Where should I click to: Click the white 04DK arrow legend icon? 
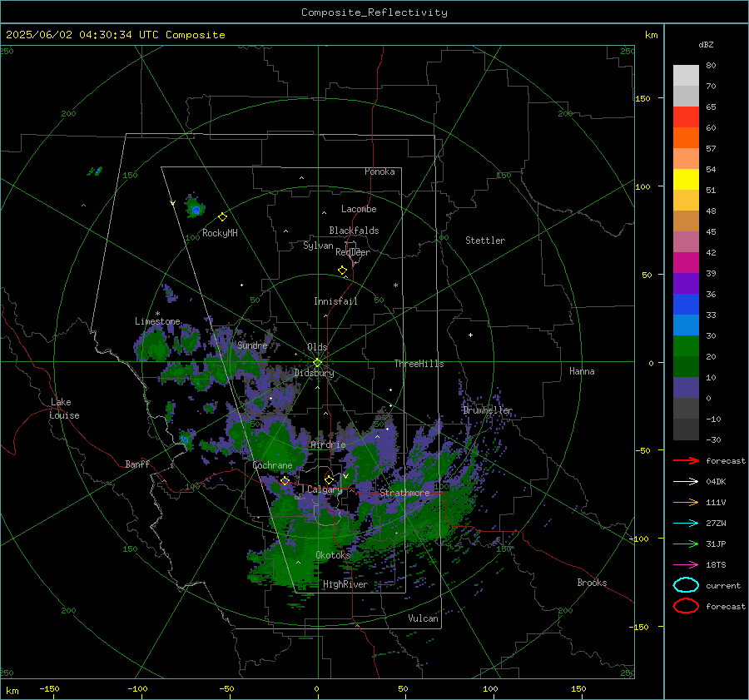[x=686, y=482]
